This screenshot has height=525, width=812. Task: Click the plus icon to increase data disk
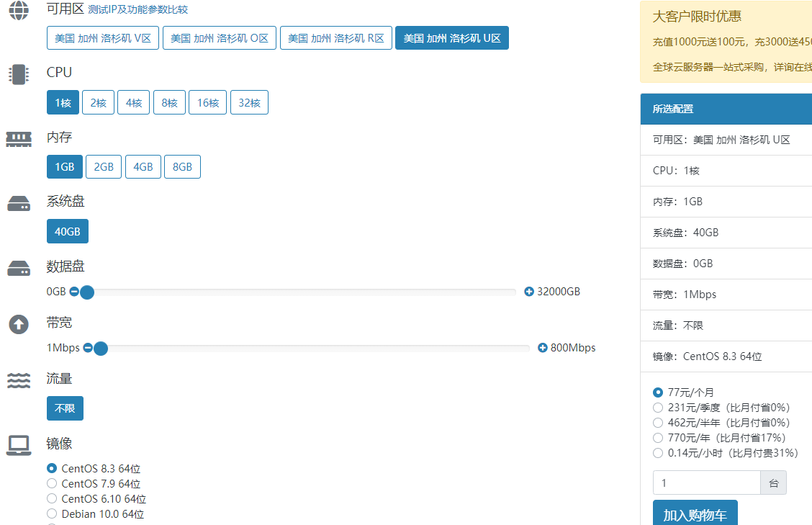[529, 292]
